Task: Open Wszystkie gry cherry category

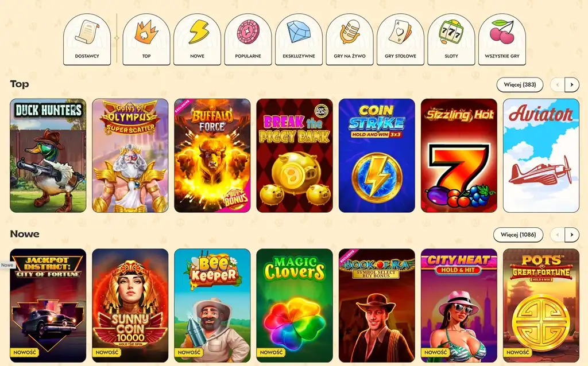Action: 502,40
